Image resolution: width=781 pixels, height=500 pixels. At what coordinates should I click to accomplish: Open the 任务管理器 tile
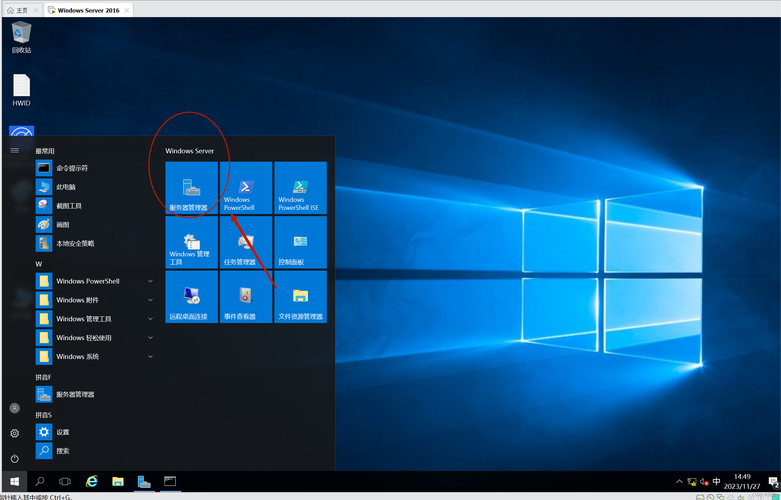click(x=246, y=242)
